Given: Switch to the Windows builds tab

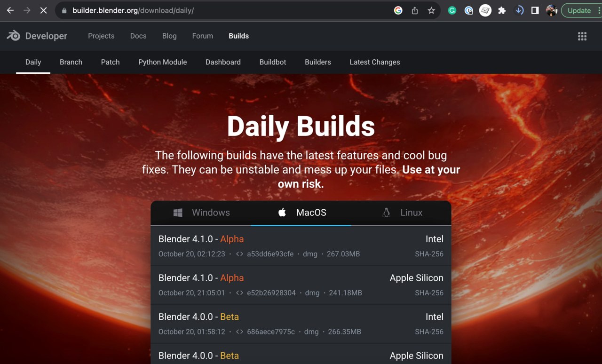Looking at the screenshot, I should (201, 213).
